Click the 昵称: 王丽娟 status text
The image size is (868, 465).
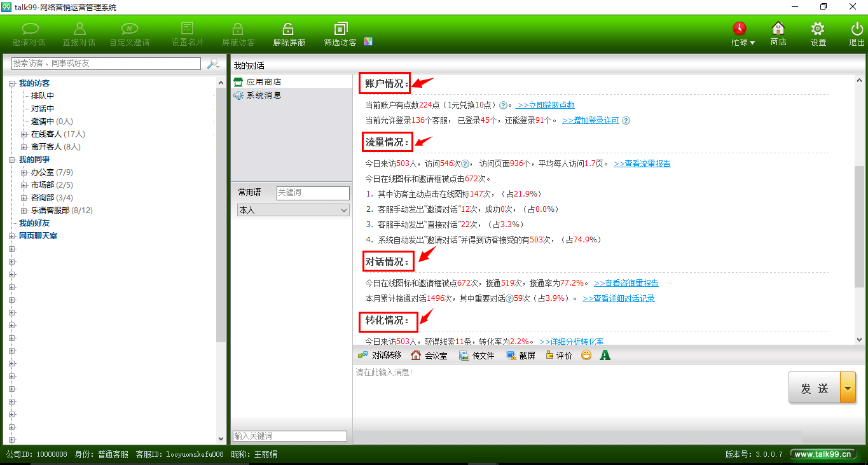[254, 455]
